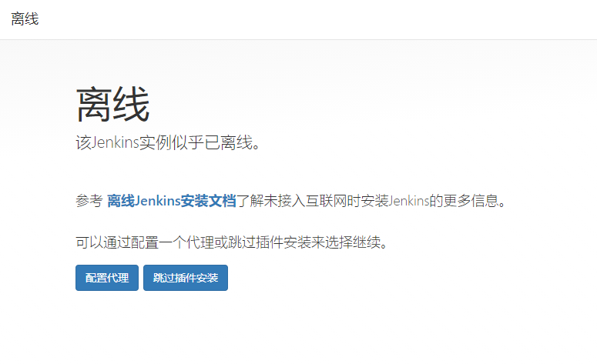597x364 pixels.
Task: Click the word 参考 before the link
Action: pos(89,200)
